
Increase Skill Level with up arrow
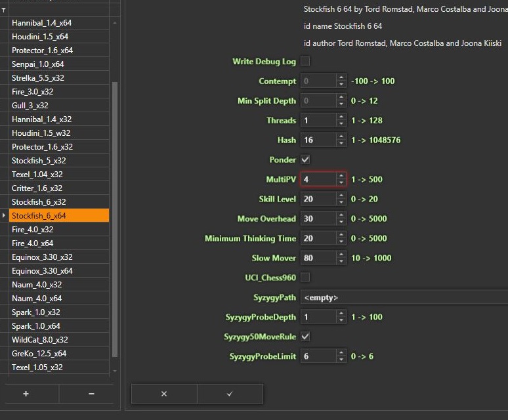tap(341, 196)
